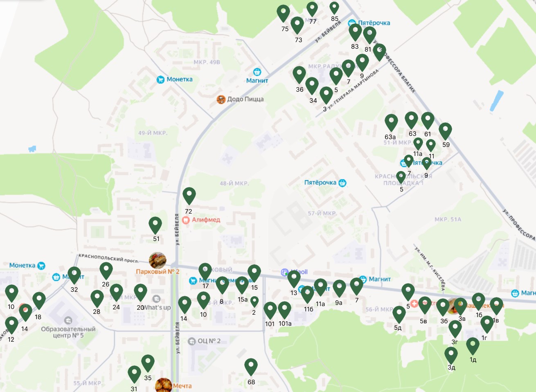The height and width of the screenshot is (392, 536).
Task: Click the pin labeled 9а
Action: 339,289
